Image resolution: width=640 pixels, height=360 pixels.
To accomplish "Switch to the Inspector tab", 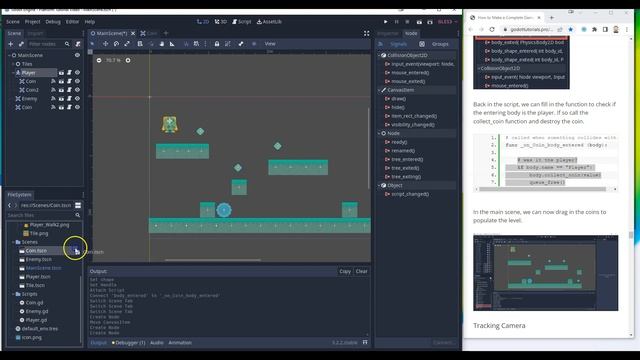I will click(x=387, y=33).
